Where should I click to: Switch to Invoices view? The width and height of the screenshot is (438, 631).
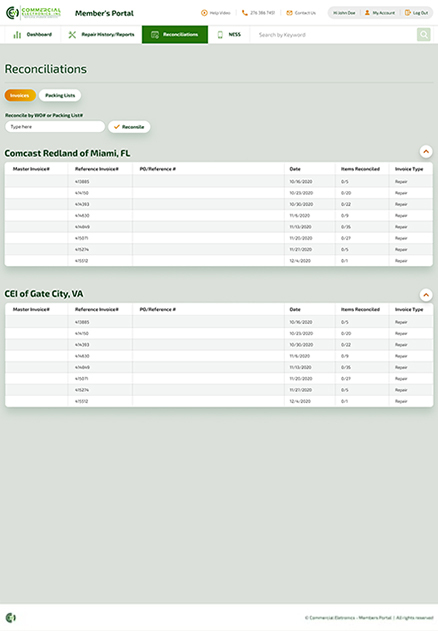(20, 95)
